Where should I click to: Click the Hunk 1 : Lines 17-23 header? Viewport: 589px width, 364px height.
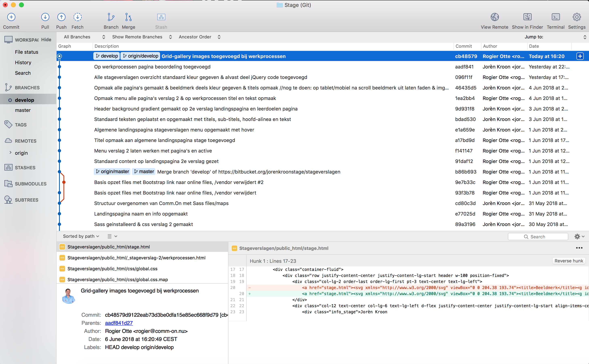(x=273, y=261)
